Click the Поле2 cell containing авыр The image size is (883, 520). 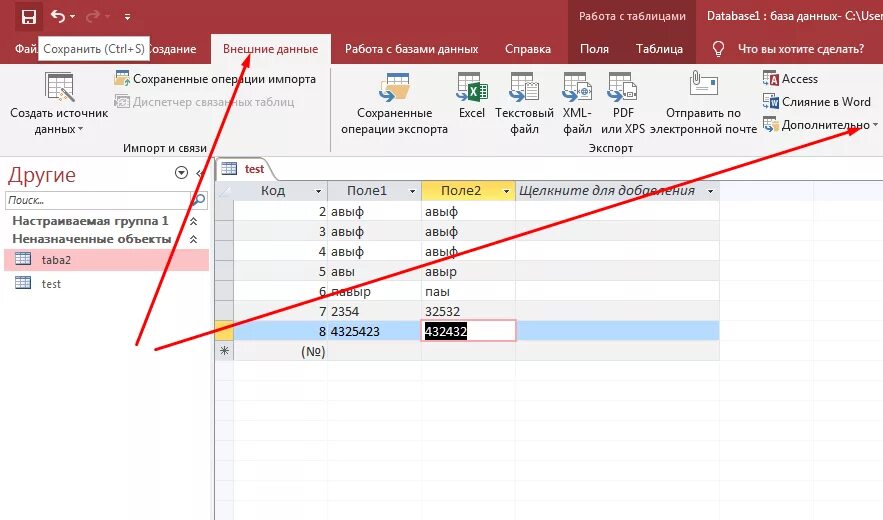pos(469,272)
